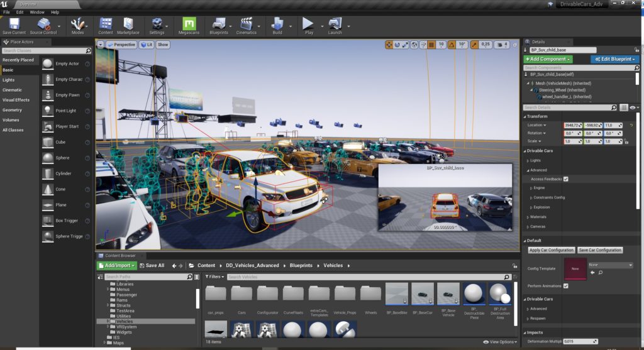Open the Config Template None dropdown
The image size is (644, 350).
pos(610,265)
